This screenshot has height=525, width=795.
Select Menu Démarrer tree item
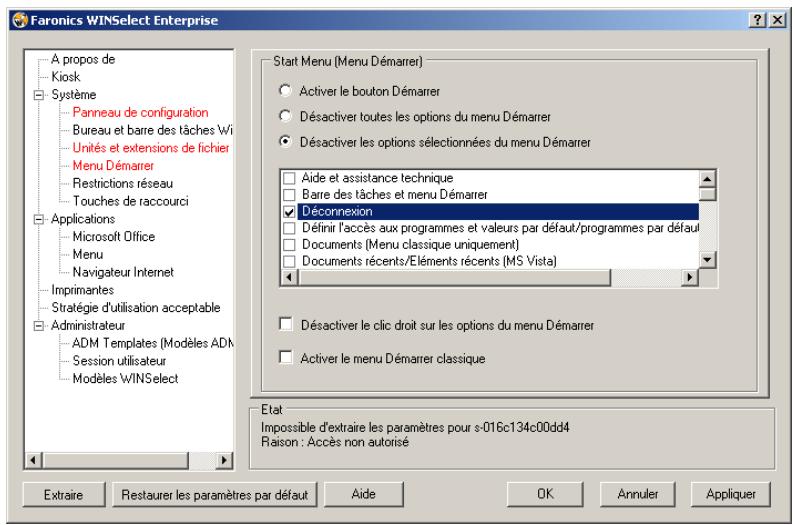click(x=113, y=166)
